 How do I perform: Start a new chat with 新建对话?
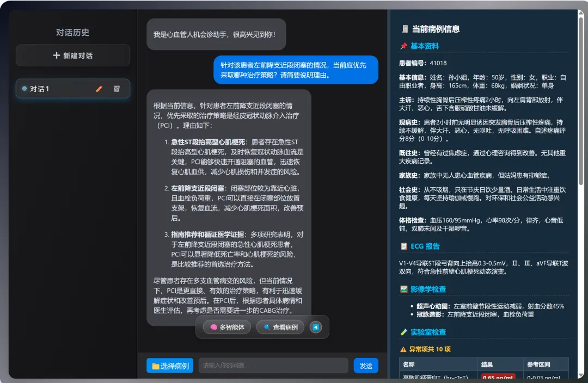[73, 55]
